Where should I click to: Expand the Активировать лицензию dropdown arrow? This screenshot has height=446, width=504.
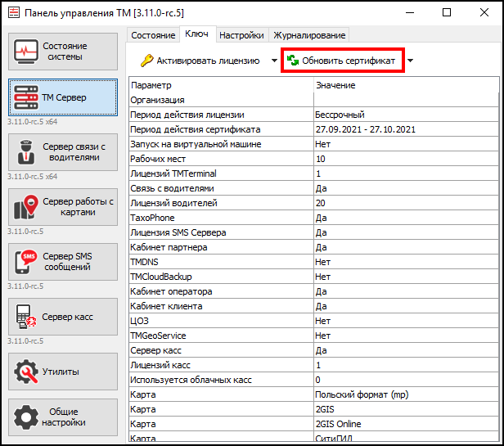(x=274, y=61)
